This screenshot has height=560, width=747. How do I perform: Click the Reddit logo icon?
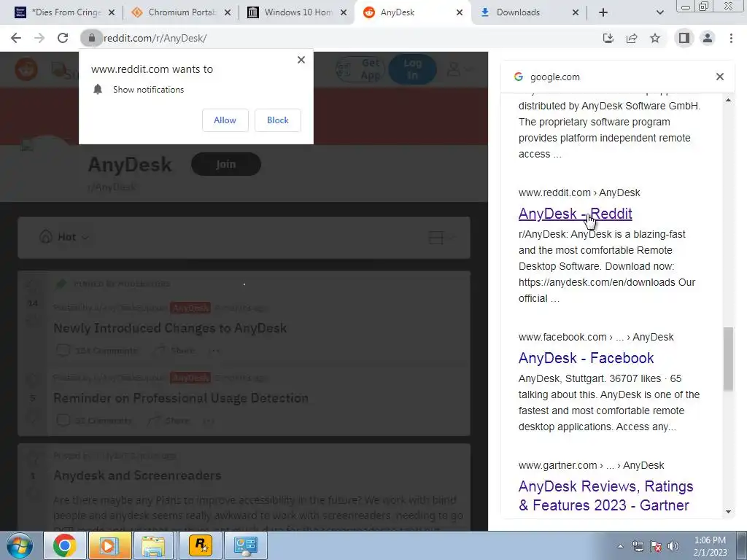coord(26,69)
